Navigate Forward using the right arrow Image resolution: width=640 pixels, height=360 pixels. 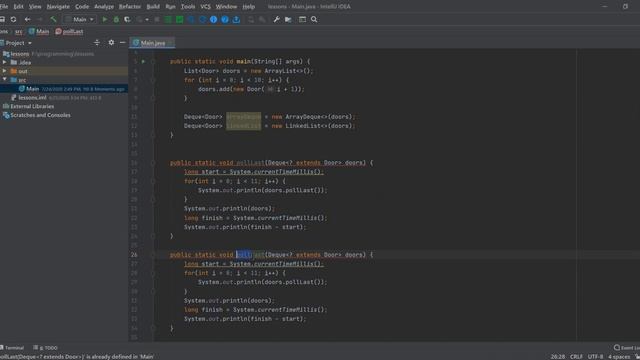(x=40, y=19)
